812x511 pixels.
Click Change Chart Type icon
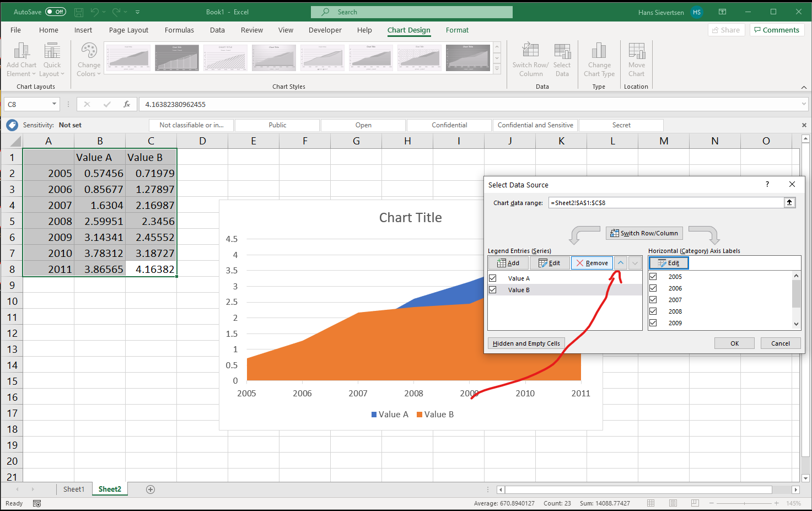[x=599, y=60]
